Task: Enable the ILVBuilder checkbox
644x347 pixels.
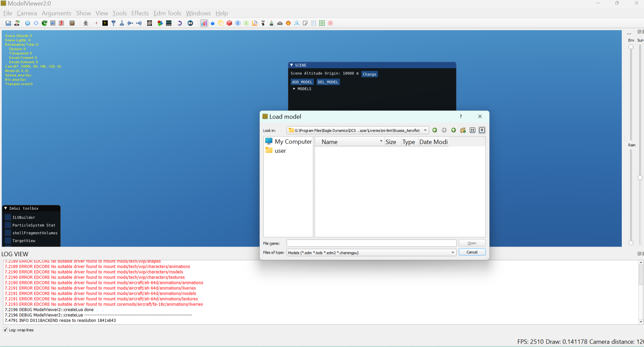Action: click(x=8, y=217)
